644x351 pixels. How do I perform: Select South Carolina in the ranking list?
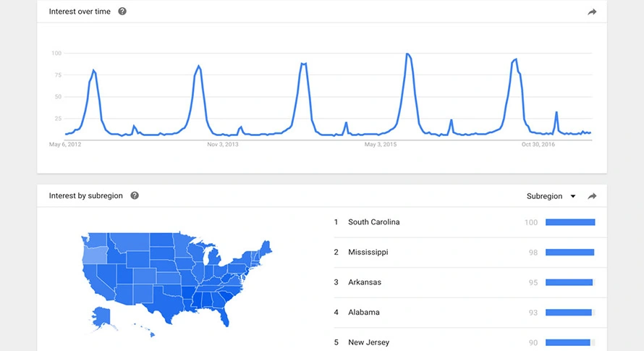pos(373,222)
